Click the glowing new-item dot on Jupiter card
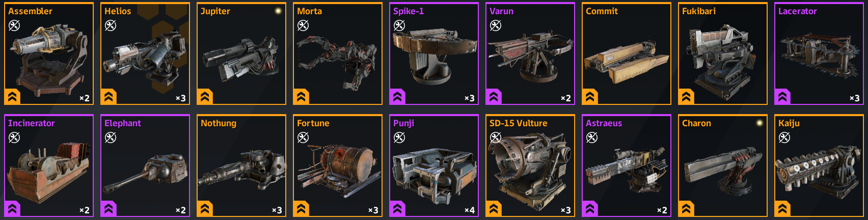Image resolution: width=868 pixels, height=220 pixels. coord(278,11)
